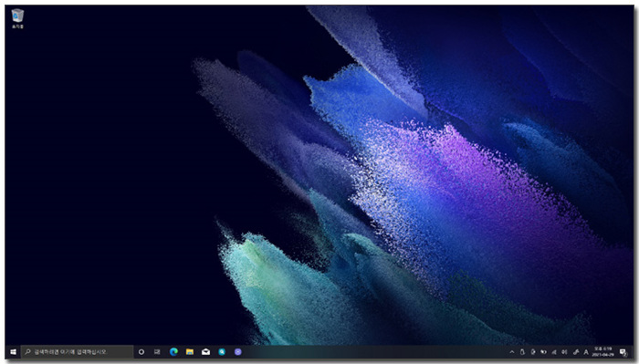Image resolution: width=639 pixels, height=364 pixels.
Task: Open Task View on the taskbar
Action: coord(157,352)
